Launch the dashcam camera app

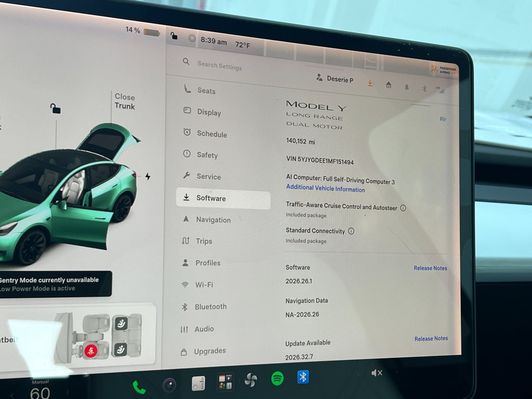[170, 385]
